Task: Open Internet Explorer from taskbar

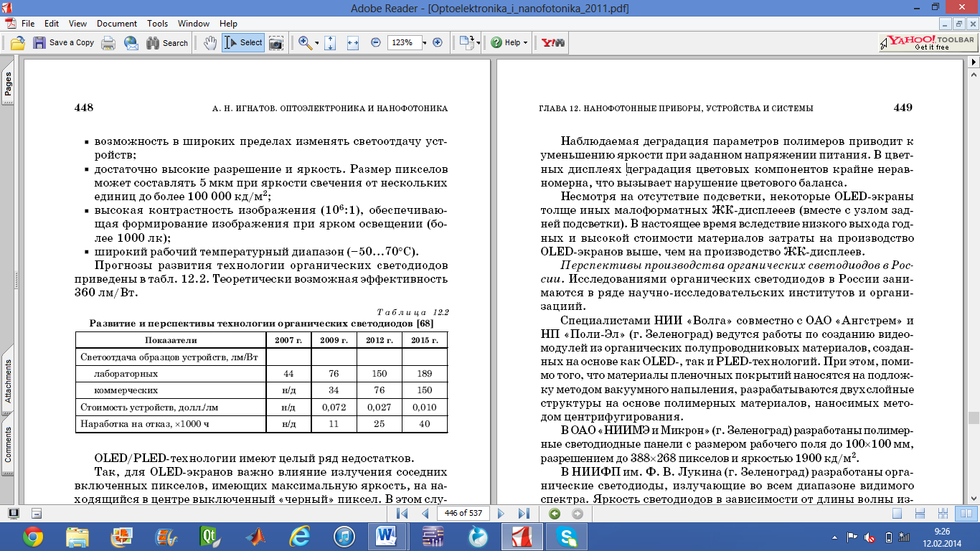Action: point(299,536)
